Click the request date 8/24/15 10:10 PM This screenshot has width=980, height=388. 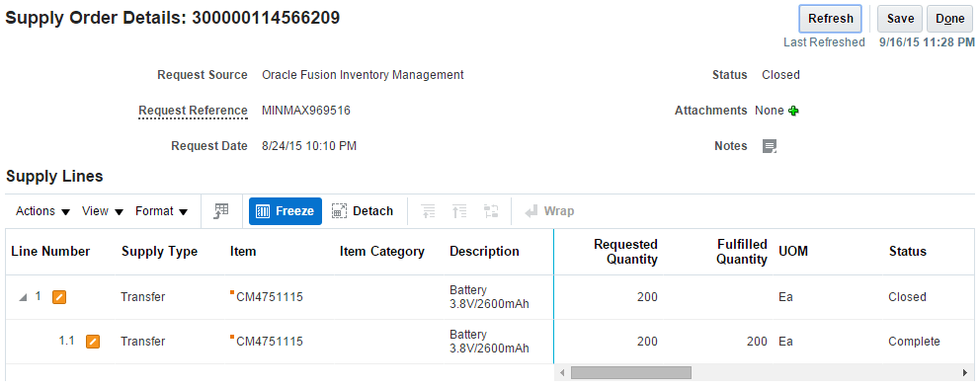309,146
